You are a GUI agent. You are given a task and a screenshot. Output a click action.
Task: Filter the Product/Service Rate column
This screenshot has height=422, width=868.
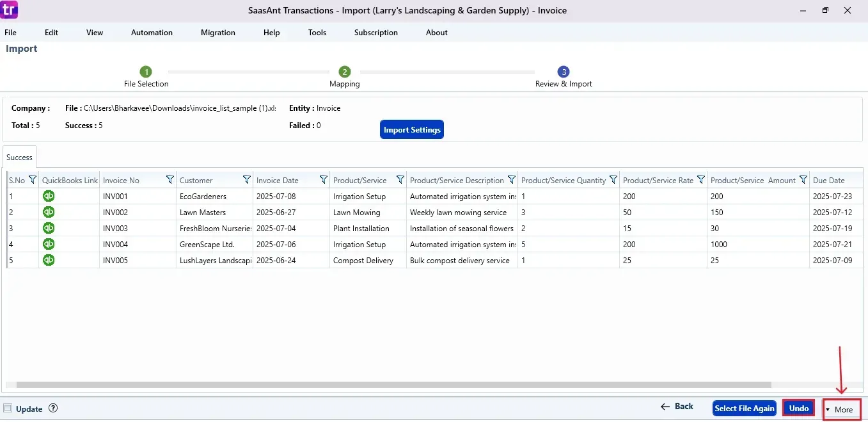(x=700, y=180)
